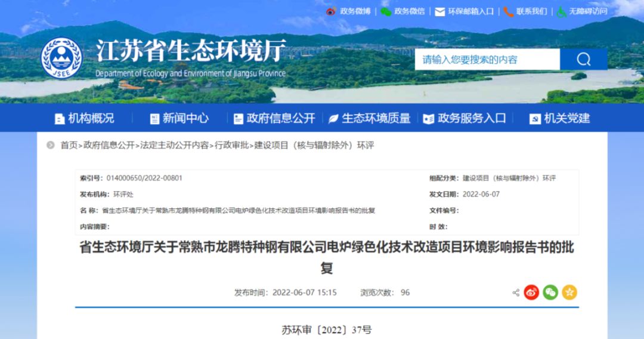Click the 内容摘要 label

(94, 227)
